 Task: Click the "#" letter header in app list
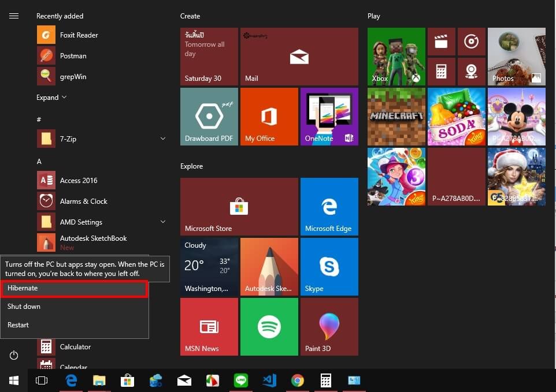39,120
